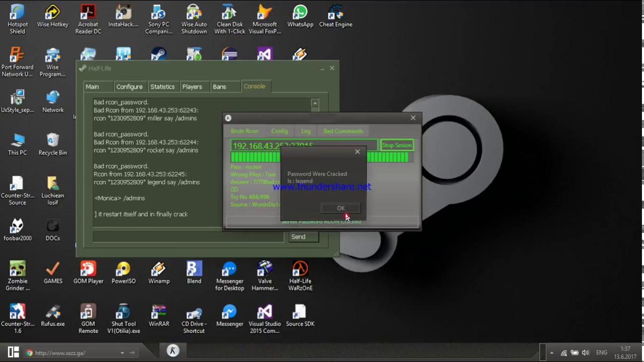Viewport: 644px width, 362px height.
Task: Close the Password Were Cracked dialog
Action: (x=357, y=151)
